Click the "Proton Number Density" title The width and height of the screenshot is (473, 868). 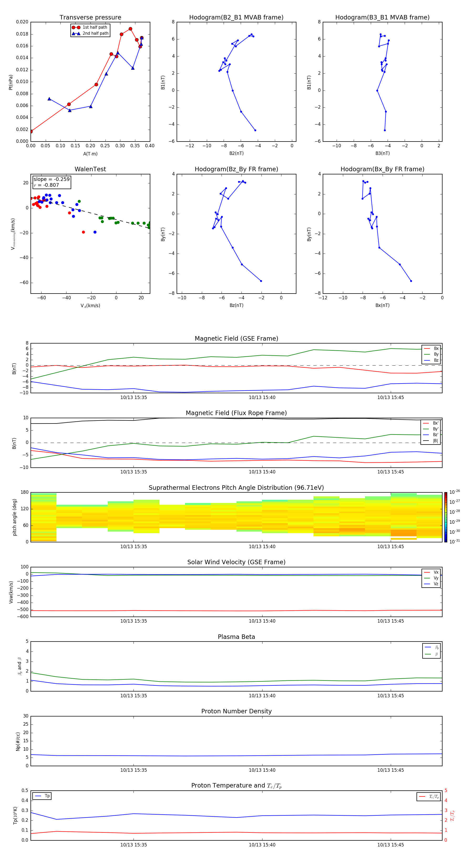pos(236,711)
